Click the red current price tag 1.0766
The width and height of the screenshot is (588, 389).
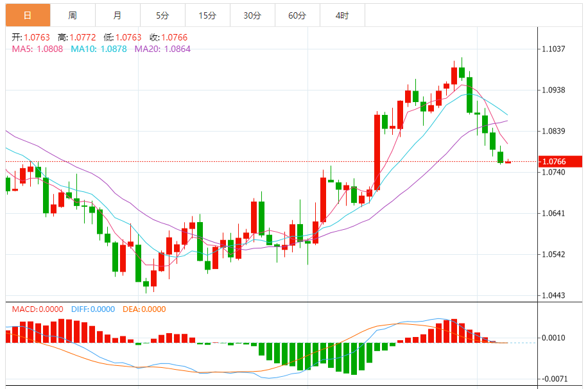click(x=560, y=162)
